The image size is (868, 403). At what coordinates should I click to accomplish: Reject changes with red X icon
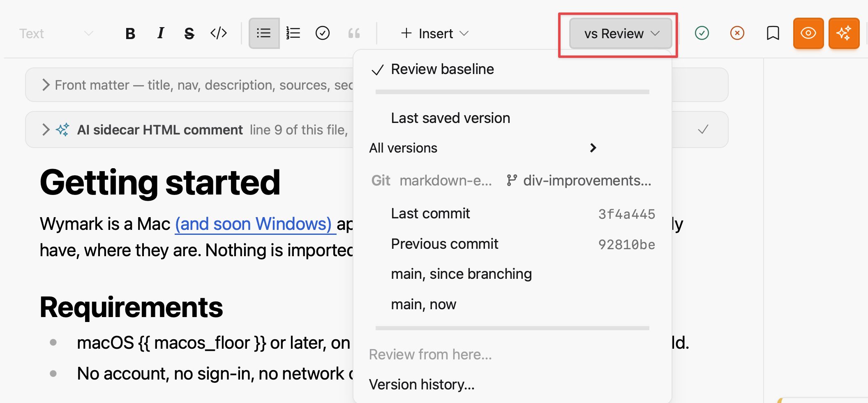tap(737, 33)
